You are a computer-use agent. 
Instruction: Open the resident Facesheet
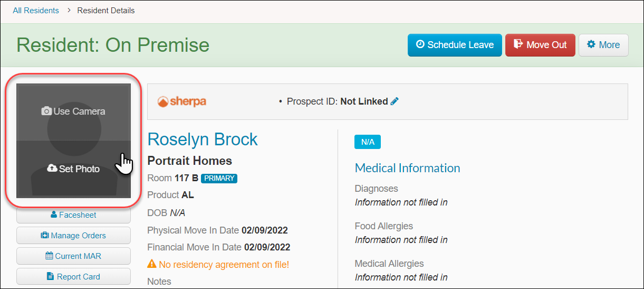tap(73, 215)
